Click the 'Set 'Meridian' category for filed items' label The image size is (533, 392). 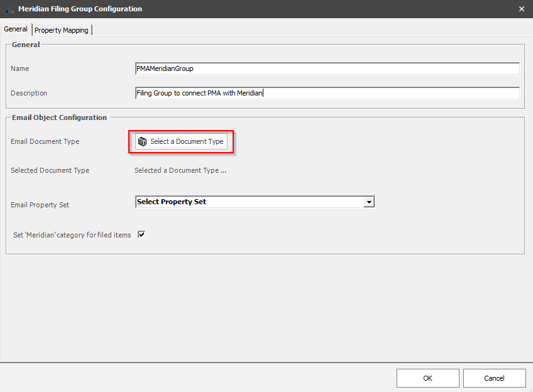72,235
